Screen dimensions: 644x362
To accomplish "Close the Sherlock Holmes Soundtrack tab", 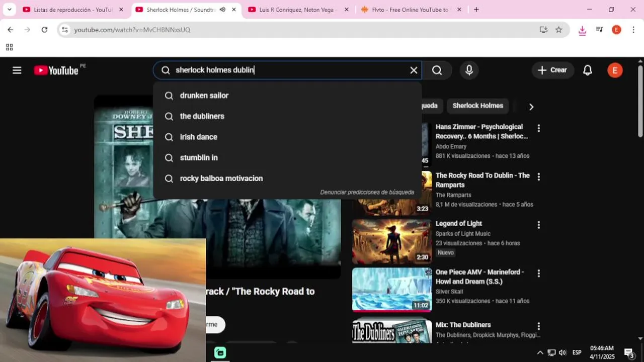I will tap(233, 10).
